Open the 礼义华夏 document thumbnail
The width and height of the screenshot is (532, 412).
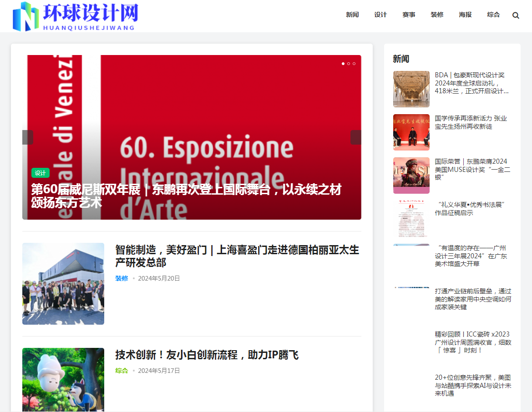click(411, 219)
